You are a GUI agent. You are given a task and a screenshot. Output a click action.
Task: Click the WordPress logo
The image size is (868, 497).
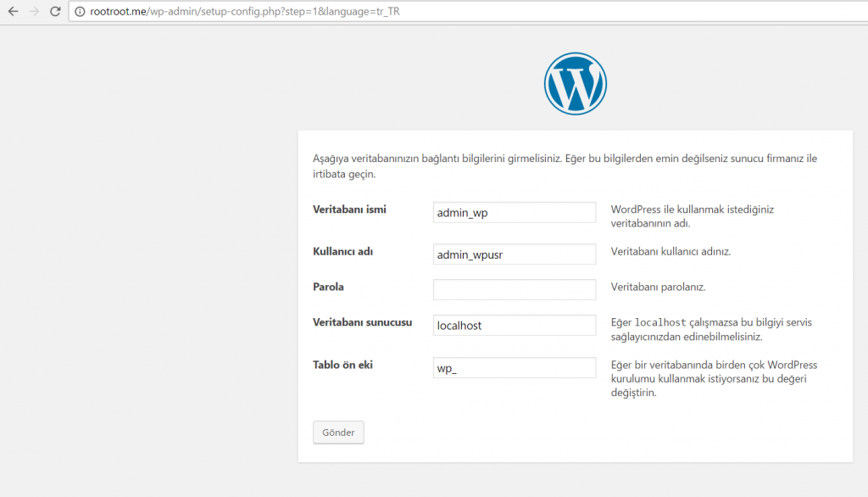[576, 84]
